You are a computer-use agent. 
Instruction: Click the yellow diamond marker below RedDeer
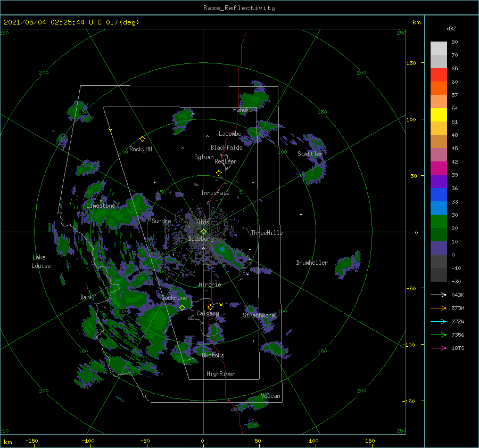tap(219, 173)
